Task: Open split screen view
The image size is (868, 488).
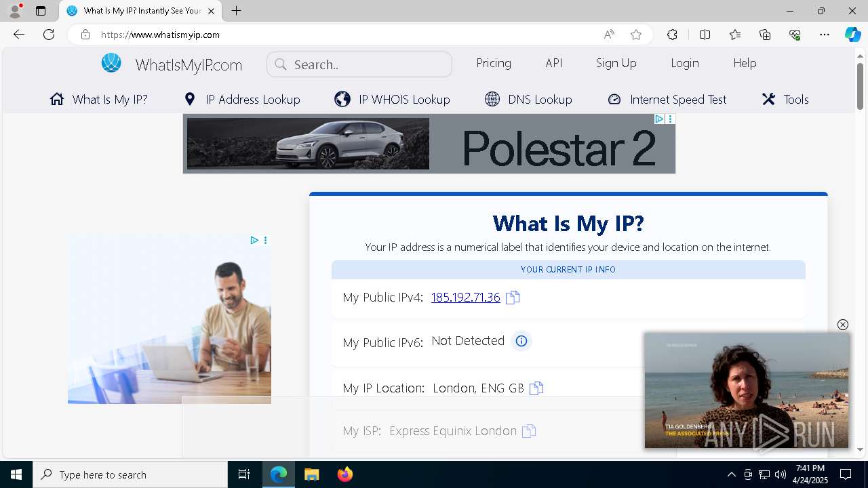Action: pyautogui.click(x=705, y=35)
